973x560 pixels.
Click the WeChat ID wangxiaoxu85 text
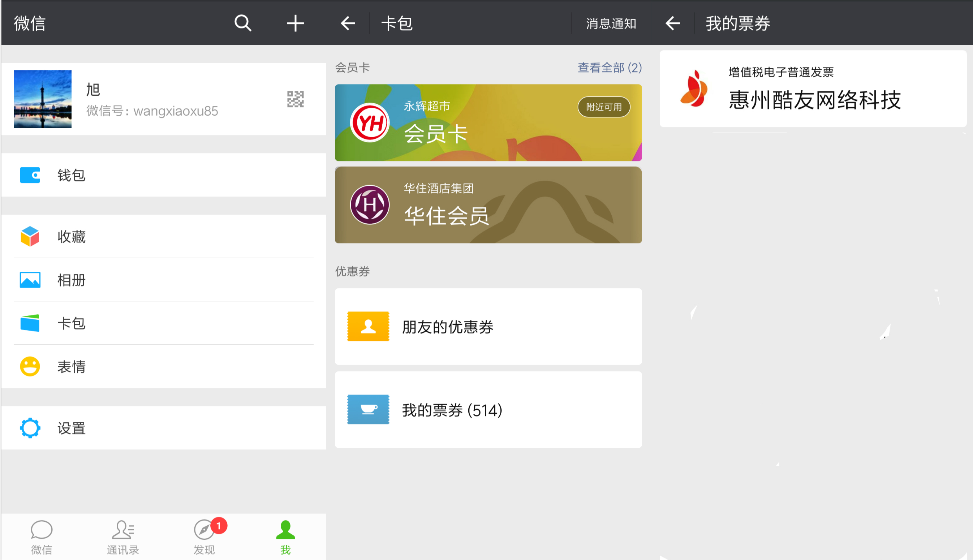click(x=175, y=111)
